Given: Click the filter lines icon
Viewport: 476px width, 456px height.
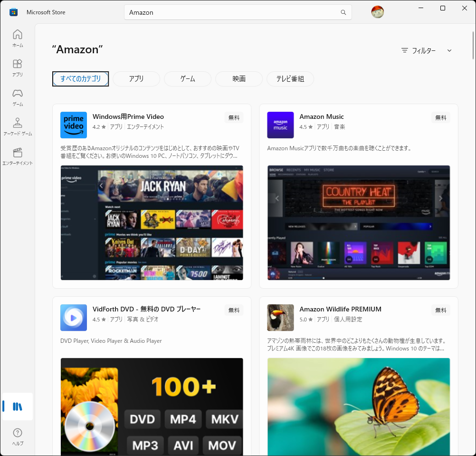Looking at the screenshot, I should [404, 50].
